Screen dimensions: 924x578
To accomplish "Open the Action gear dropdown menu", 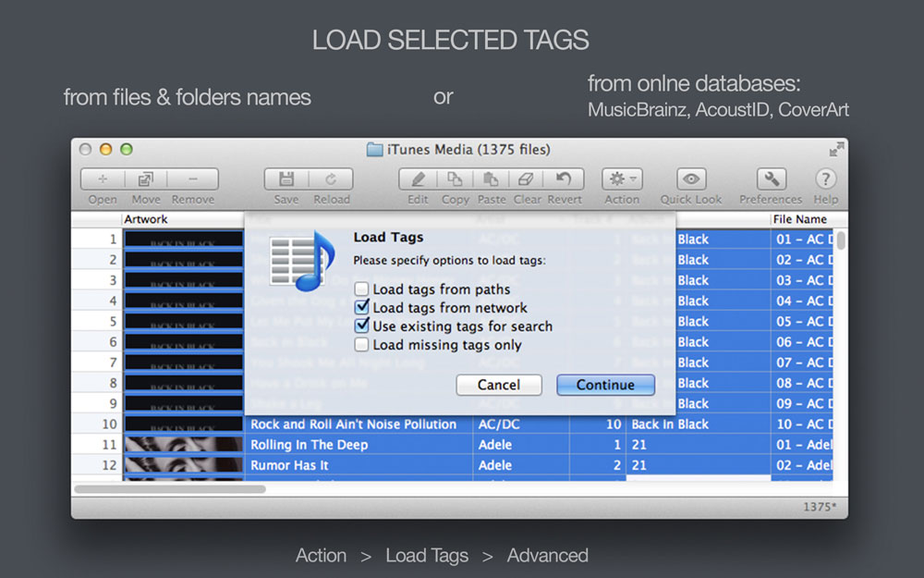I will point(622,178).
